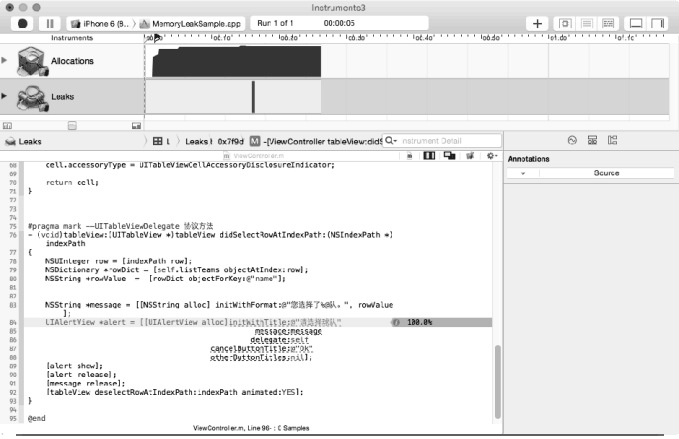This screenshot has height=439, width=679.
Task: Toggle the detail pane visibility button
Action: pyautogui.click(x=636, y=22)
